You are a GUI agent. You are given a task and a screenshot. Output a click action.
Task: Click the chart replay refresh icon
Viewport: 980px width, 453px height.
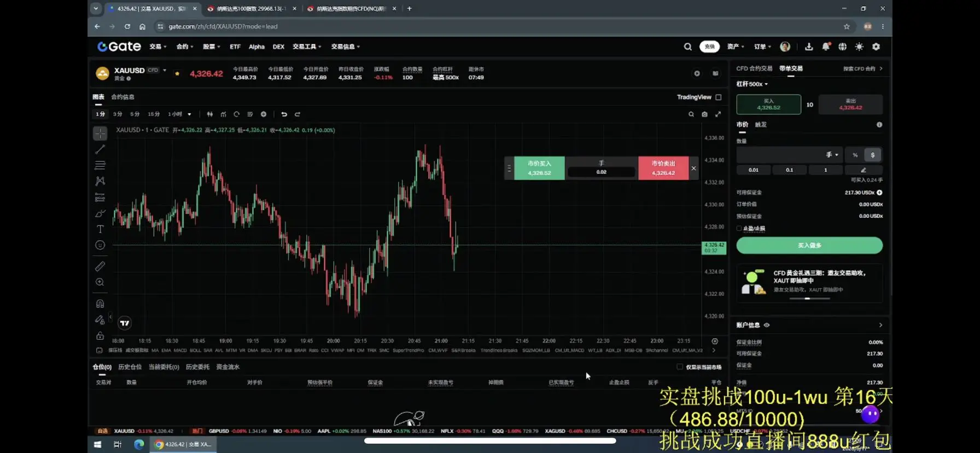coord(236,114)
